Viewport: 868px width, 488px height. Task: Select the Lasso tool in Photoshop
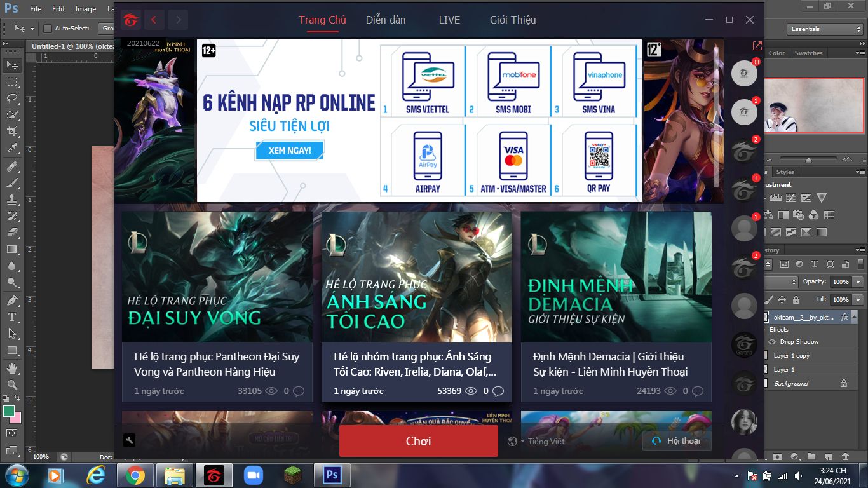coord(12,98)
